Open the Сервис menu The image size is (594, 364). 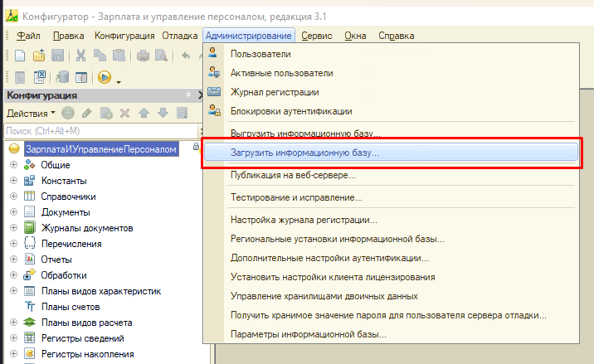[x=317, y=36]
